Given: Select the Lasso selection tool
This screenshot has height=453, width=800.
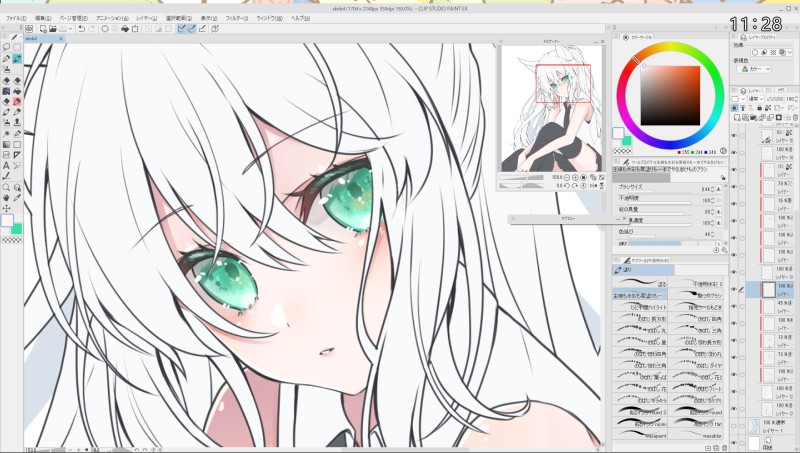Looking at the screenshot, I should click(x=6, y=47).
